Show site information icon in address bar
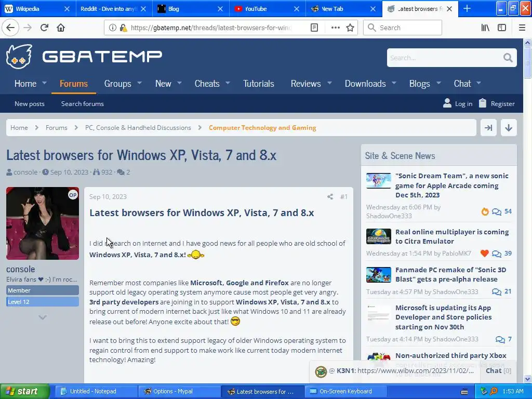This screenshot has height=399, width=532. coord(112,28)
